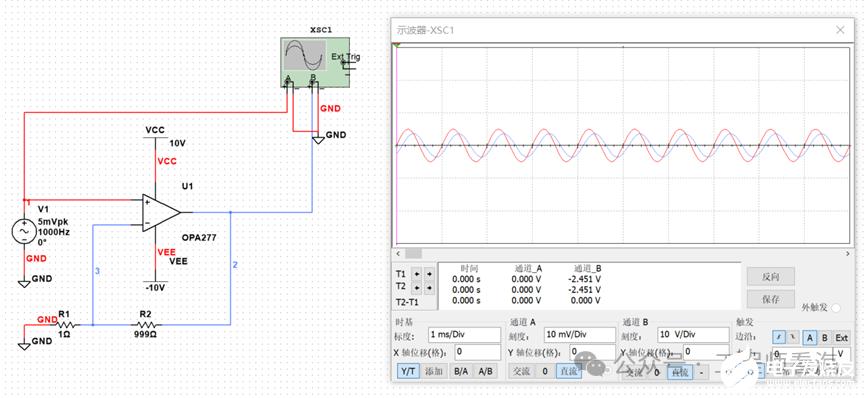Select the V1 AC voltage source symbol
The image size is (865, 398).
[24, 232]
